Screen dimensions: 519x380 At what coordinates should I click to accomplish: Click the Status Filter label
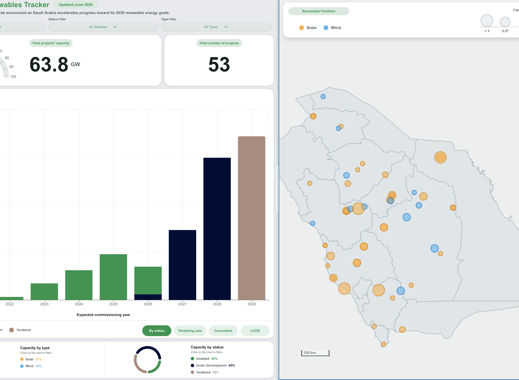pyautogui.click(x=57, y=19)
